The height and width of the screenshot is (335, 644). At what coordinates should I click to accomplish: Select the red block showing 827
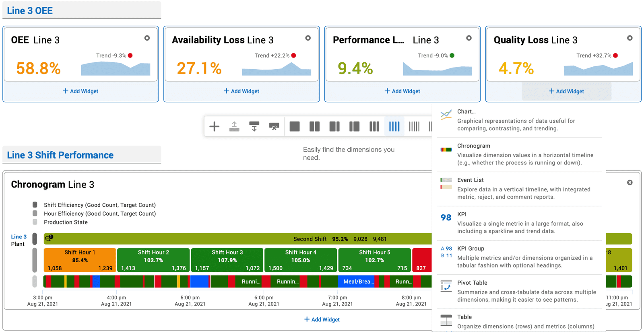(422, 260)
